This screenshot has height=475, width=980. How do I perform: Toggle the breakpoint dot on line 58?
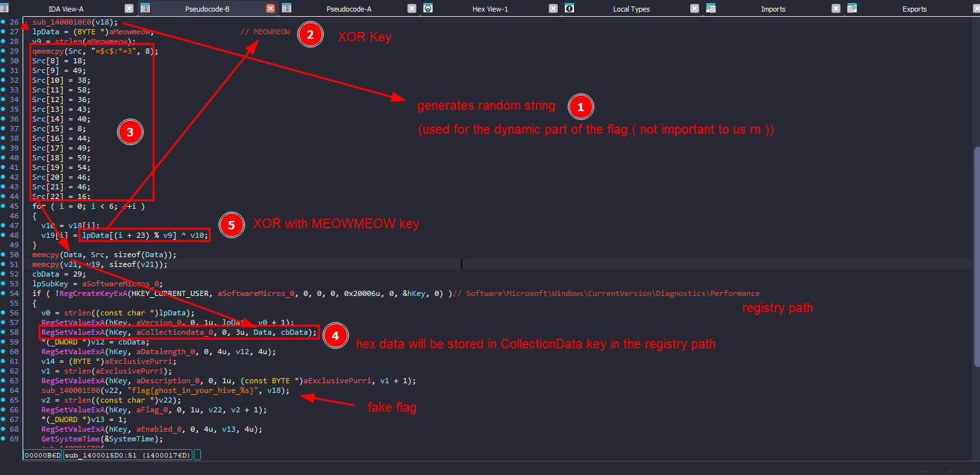pos(4,332)
